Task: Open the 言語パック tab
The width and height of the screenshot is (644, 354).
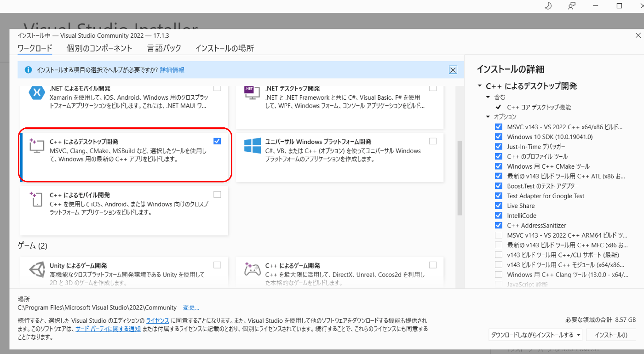Action: (164, 48)
